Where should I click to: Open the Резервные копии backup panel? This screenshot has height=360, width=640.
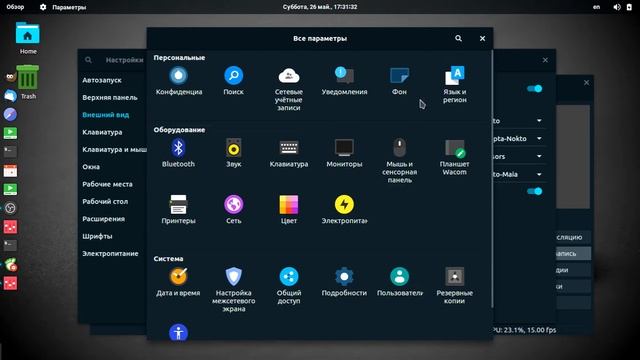[x=455, y=286]
